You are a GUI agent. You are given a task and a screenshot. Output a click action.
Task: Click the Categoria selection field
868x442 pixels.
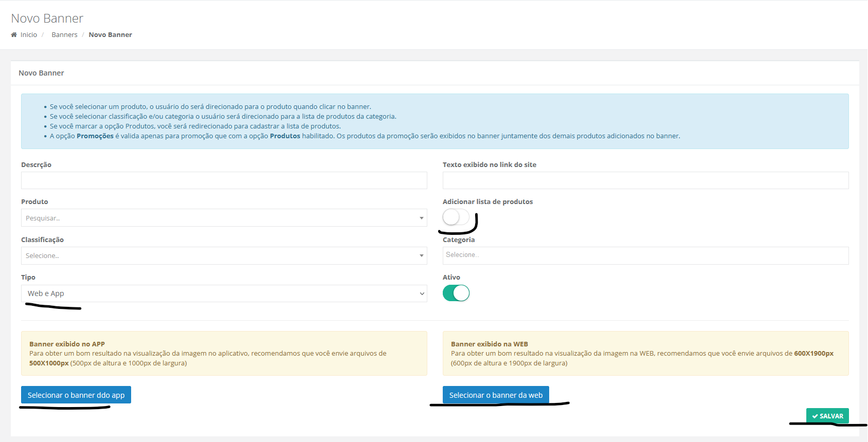tap(645, 255)
